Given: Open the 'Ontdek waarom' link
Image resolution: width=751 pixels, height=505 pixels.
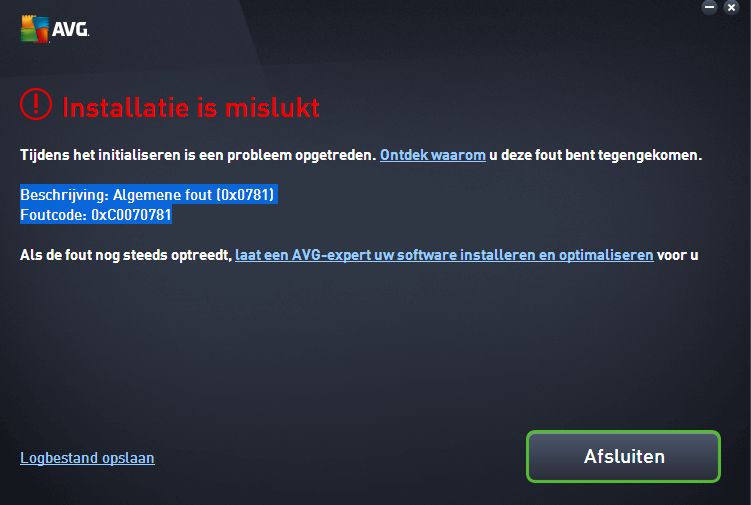Looking at the screenshot, I should [x=433, y=155].
